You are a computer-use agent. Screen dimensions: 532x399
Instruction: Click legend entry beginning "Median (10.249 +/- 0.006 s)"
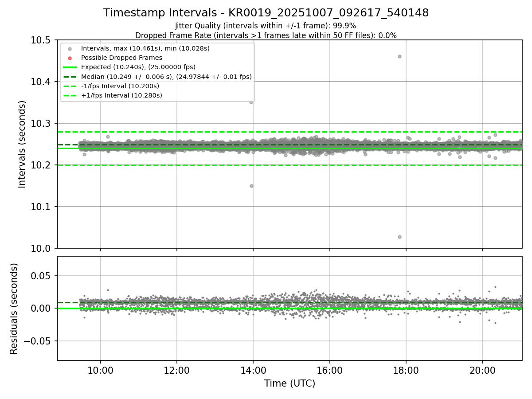166,77
